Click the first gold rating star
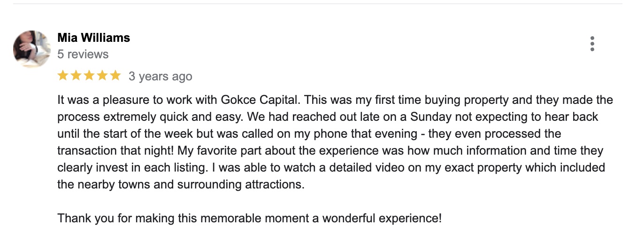644x235 pixels. 63,76
